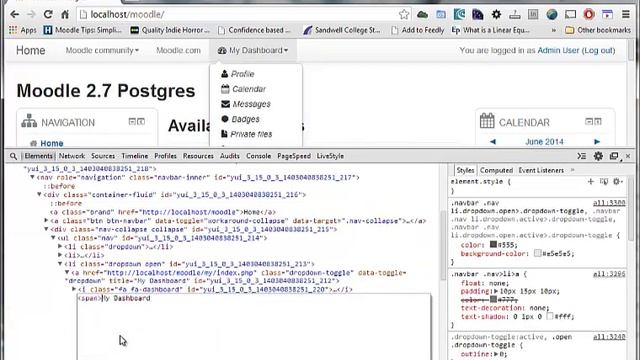Expand the padding property triangle

point(496,291)
